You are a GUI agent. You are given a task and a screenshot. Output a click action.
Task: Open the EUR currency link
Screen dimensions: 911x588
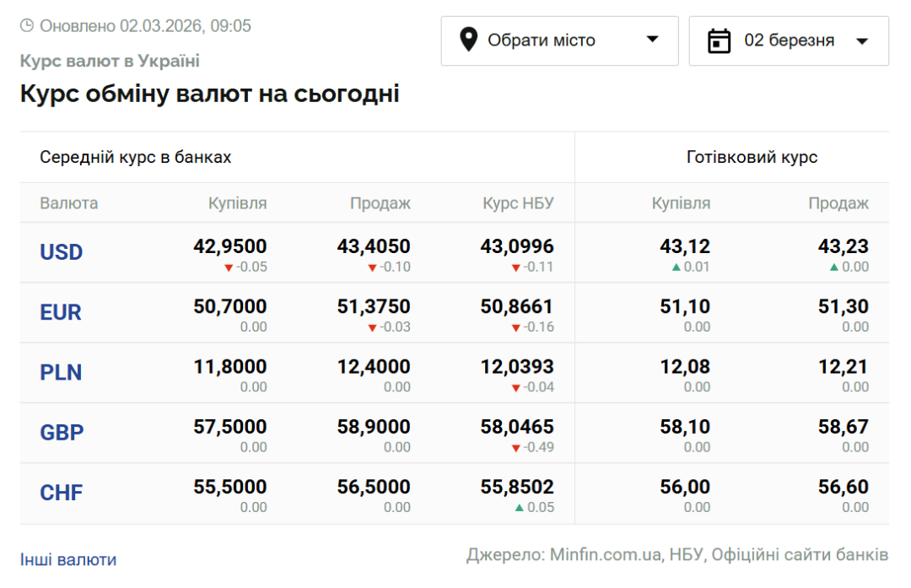click(x=61, y=313)
